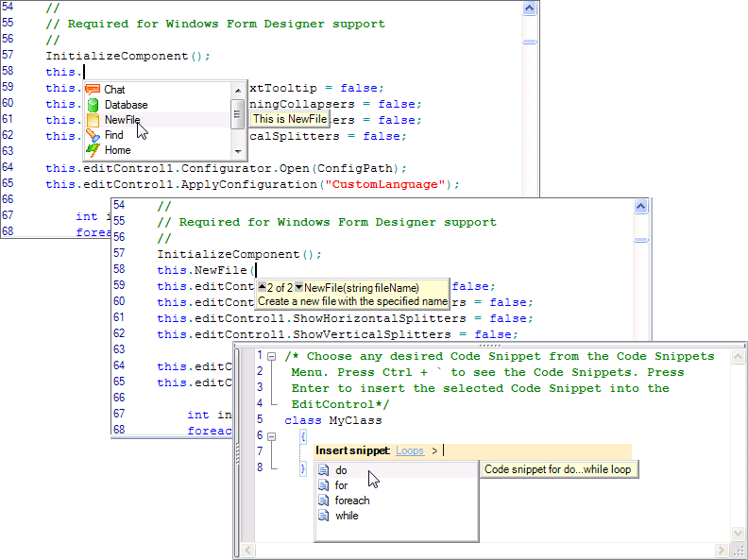Click the autocomplete list scrollbar thumb
The height and width of the screenshot is (560, 748).
238,114
